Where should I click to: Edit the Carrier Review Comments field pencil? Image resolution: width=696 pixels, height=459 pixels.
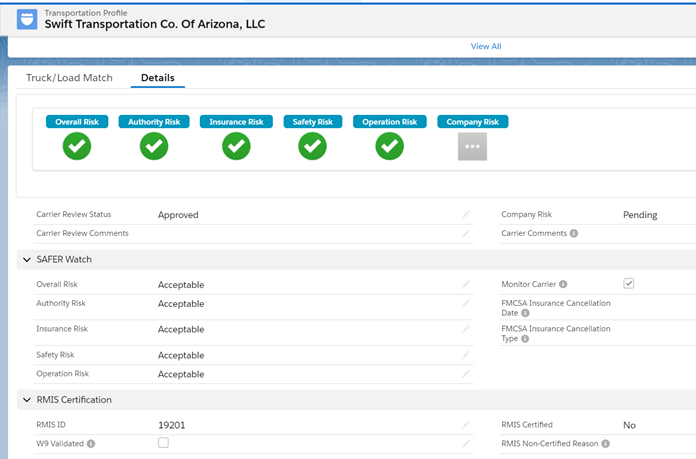[466, 233]
